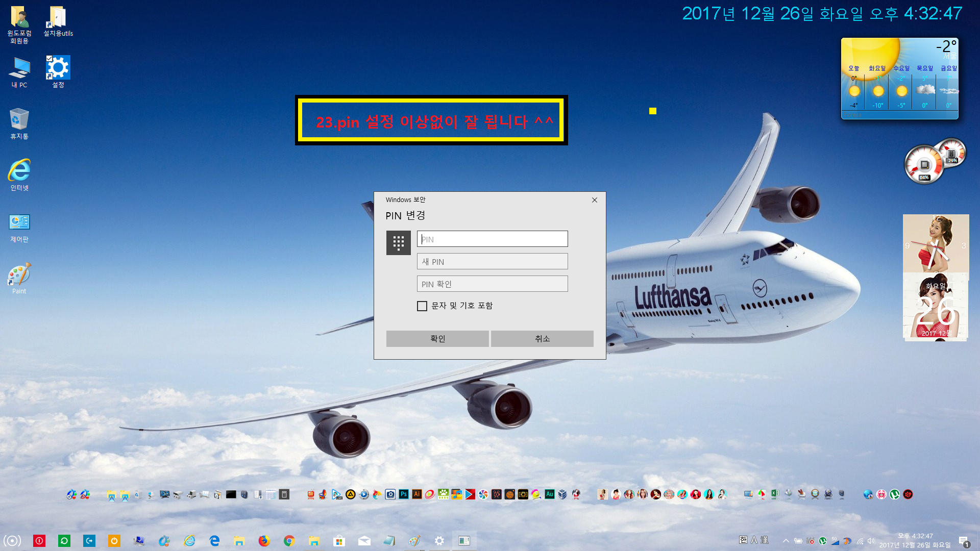
Task: Open the calculator icon in dock
Action: coord(284,494)
